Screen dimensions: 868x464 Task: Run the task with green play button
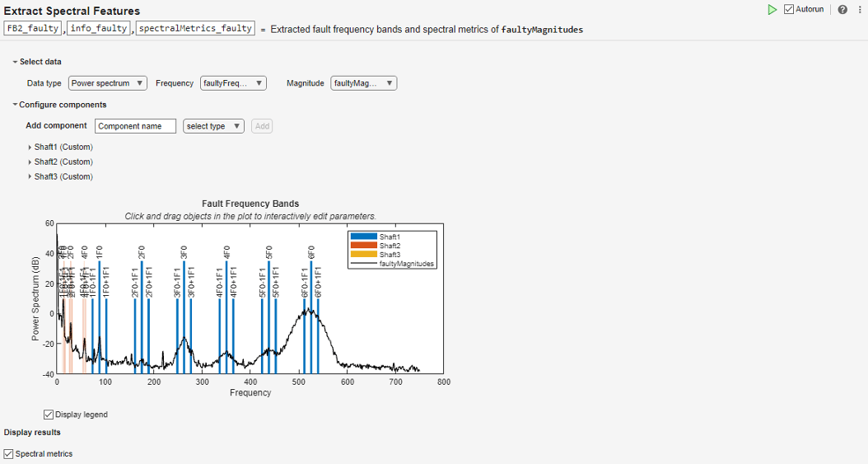(772, 10)
